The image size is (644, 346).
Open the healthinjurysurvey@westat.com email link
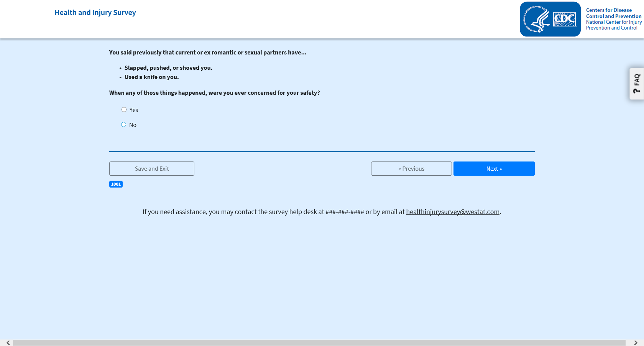[452, 212]
